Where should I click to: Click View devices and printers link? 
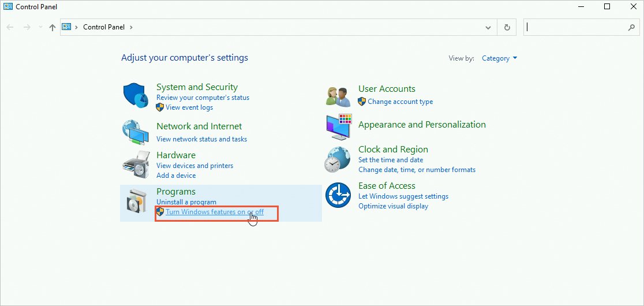[x=194, y=166]
